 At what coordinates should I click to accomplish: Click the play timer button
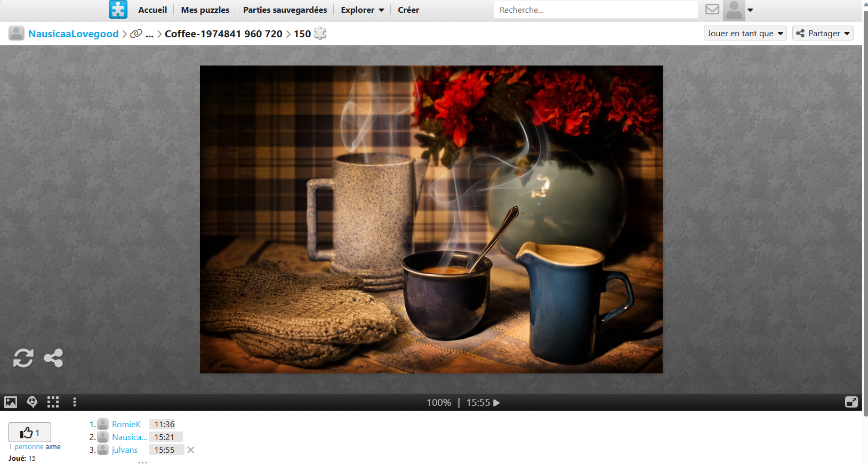point(496,403)
